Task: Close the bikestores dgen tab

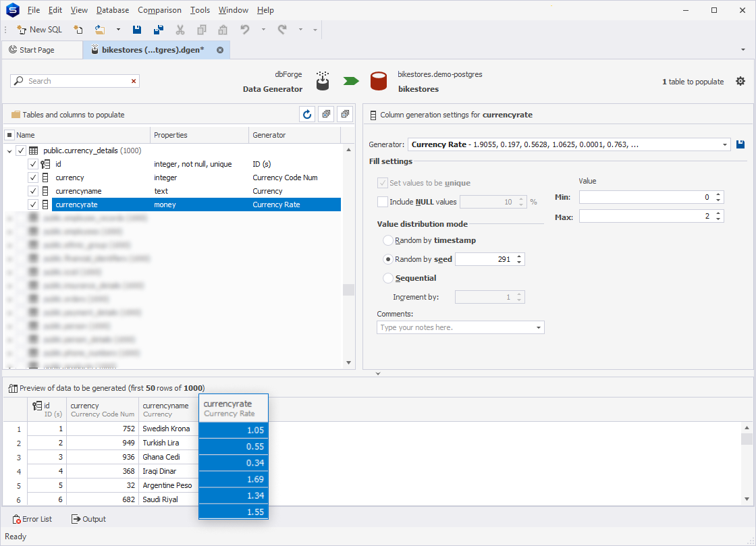Action: (x=220, y=50)
